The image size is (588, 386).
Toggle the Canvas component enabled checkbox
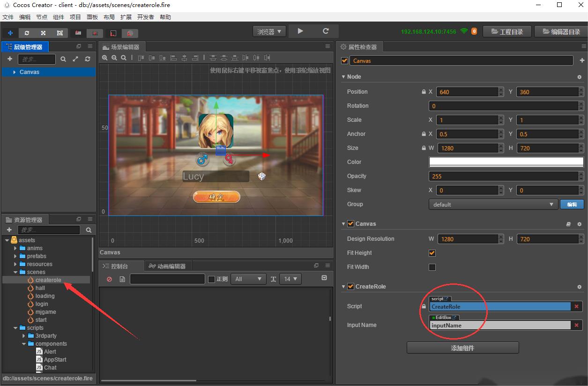pyautogui.click(x=350, y=224)
